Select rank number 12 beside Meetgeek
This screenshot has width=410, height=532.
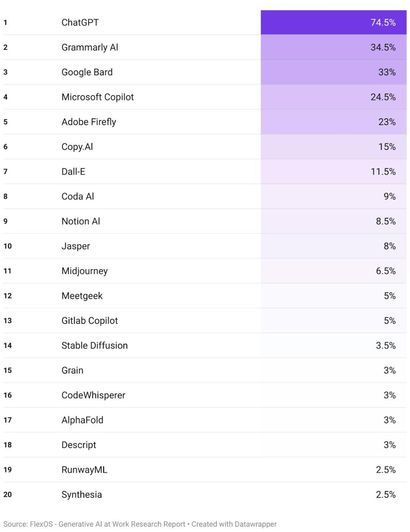pos(8,296)
